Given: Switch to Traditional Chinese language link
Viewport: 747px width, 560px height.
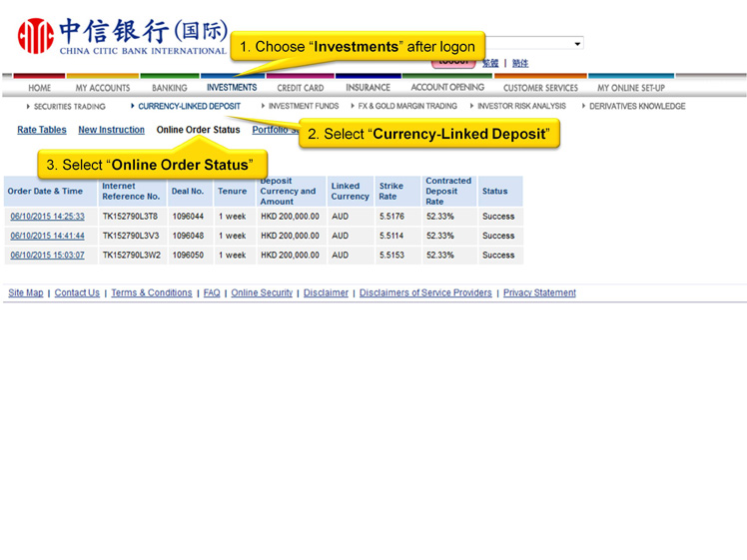Looking at the screenshot, I should pos(490,64).
